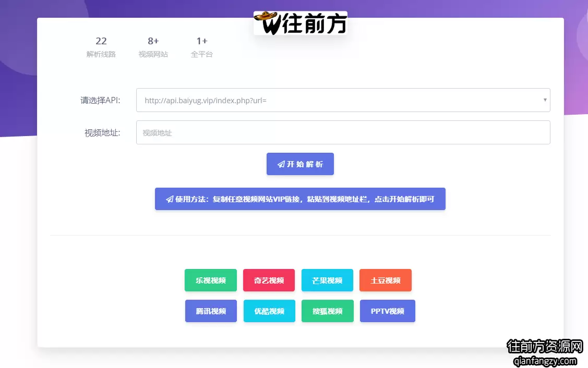Open 奇艺视频 site button

269,280
